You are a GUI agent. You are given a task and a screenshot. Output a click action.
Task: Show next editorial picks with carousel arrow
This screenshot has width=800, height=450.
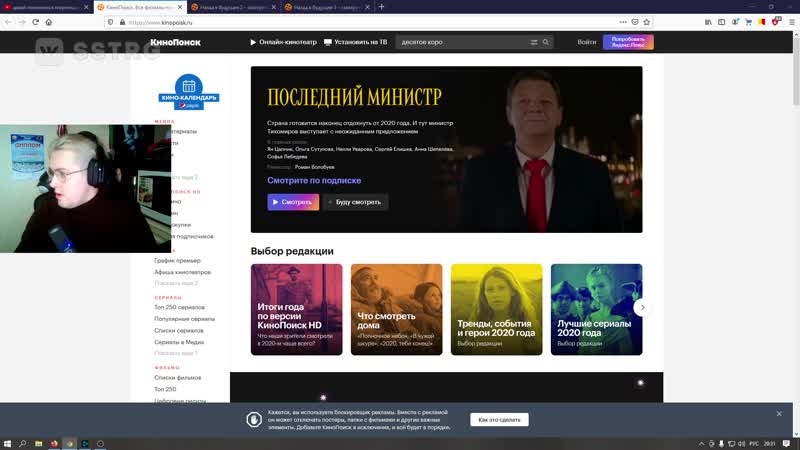tap(642, 308)
